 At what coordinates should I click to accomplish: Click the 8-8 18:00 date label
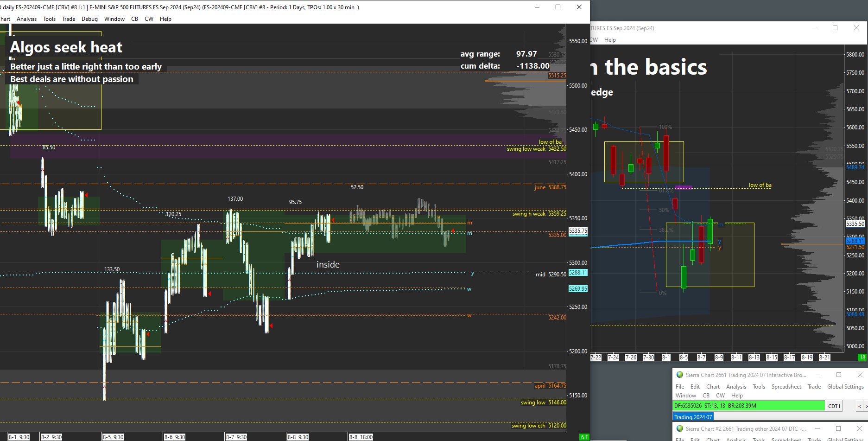[361, 437]
